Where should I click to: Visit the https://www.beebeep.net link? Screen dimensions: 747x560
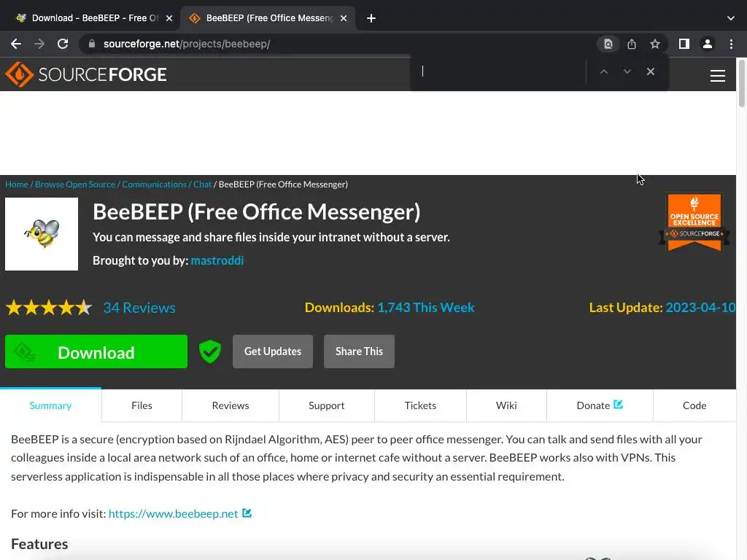[174, 514]
